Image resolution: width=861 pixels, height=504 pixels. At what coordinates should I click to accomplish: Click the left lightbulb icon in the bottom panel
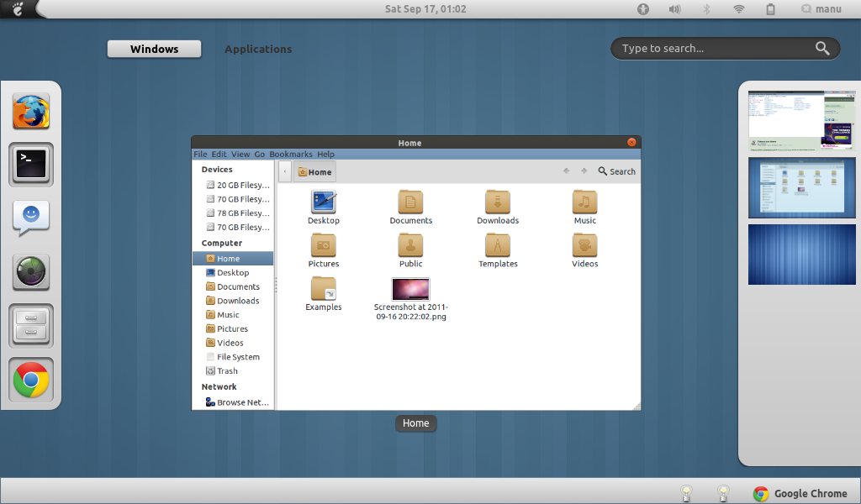[x=686, y=494]
